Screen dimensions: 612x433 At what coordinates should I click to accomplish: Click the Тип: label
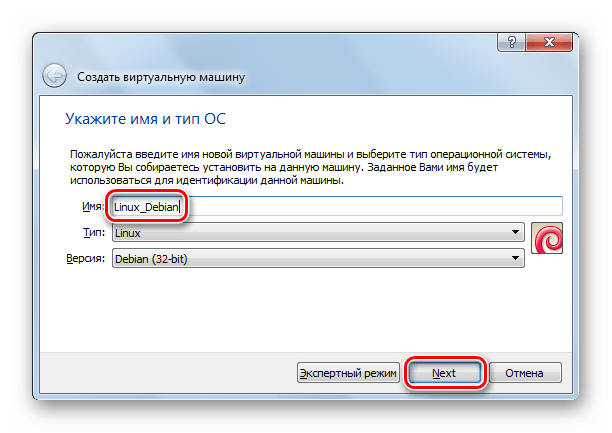coord(94,232)
